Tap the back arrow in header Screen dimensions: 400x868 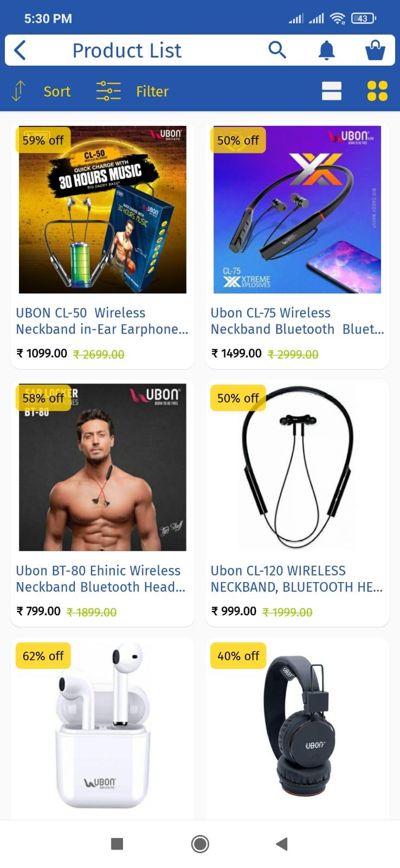[x=20, y=50]
